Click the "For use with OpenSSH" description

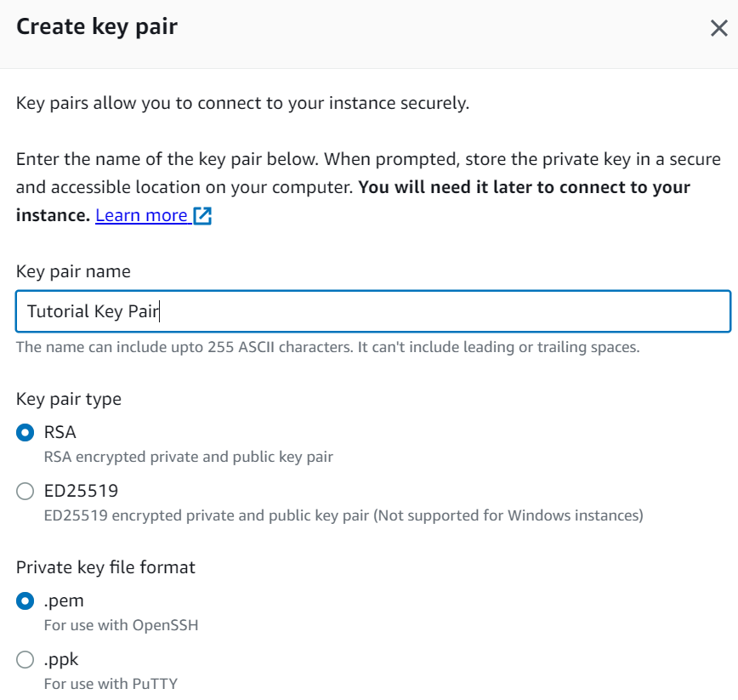(x=121, y=625)
